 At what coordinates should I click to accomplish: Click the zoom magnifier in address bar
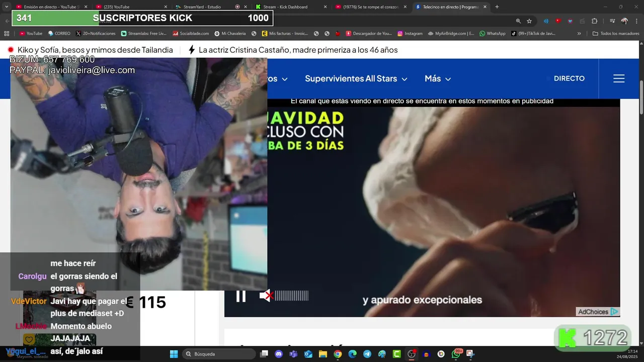tap(518, 21)
